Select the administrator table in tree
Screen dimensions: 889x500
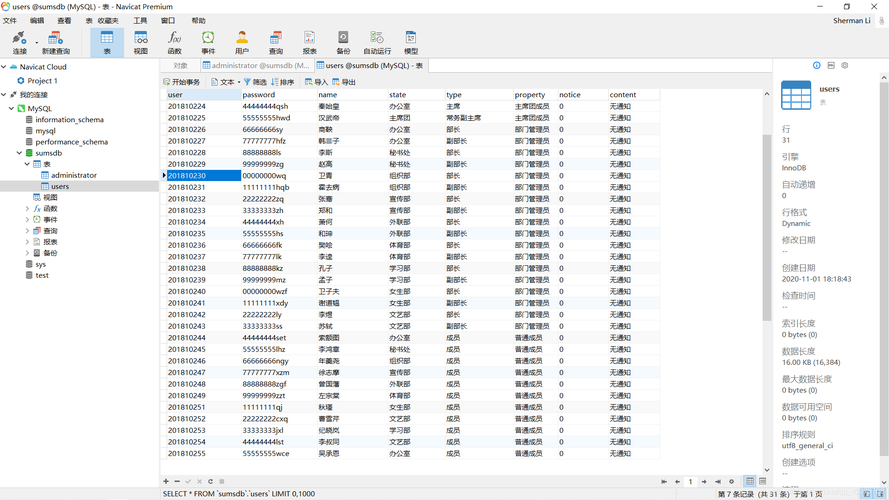click(x=74, y=175)
